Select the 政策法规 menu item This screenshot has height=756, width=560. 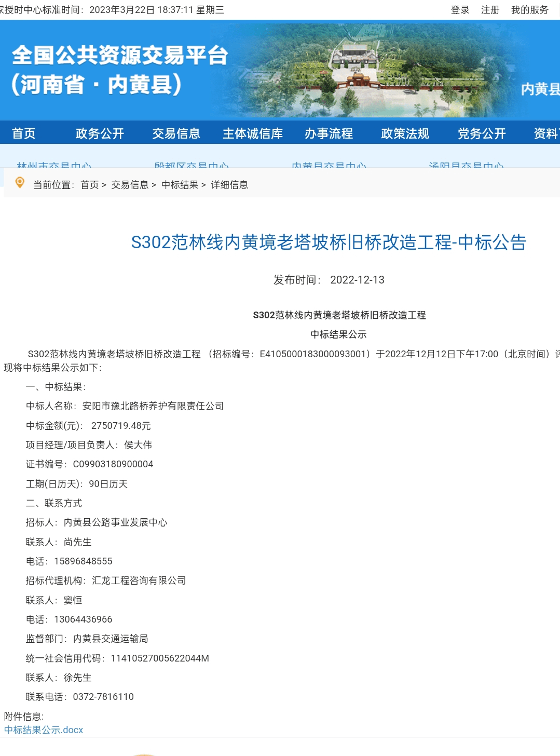click(405, 133)
